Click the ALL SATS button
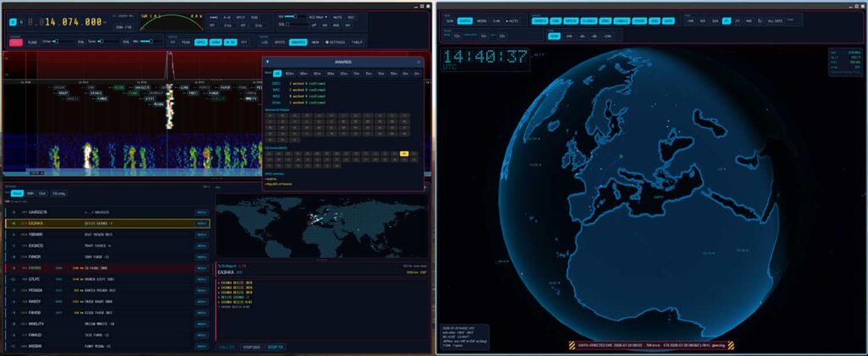 click(x=775, y=21)
